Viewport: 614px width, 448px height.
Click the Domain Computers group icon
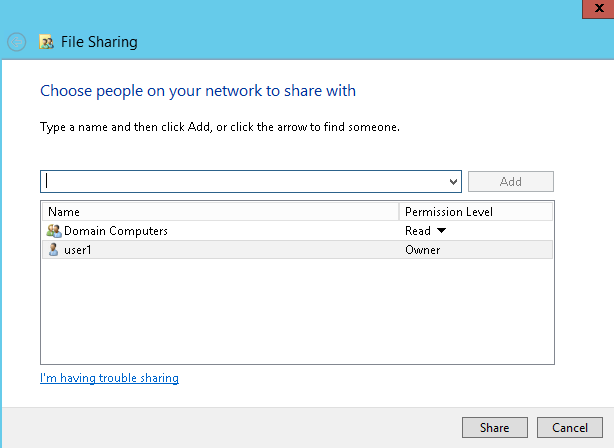point(54,231)
